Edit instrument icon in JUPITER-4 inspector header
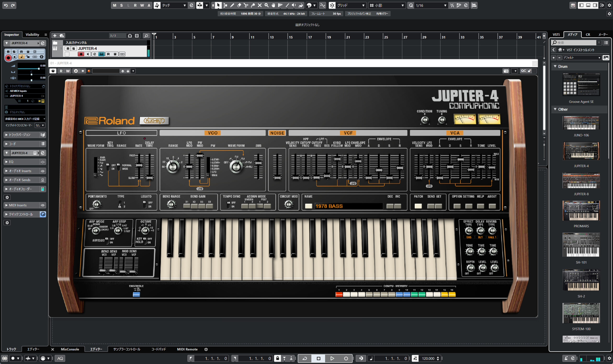 (43, 43)
